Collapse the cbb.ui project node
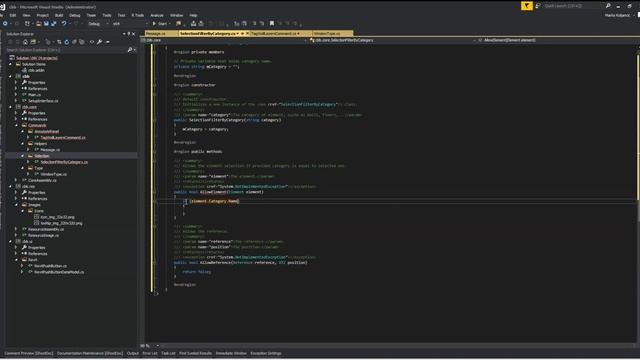Image resolution: width=640 pixels, height=360 pixels. [11, 242]
